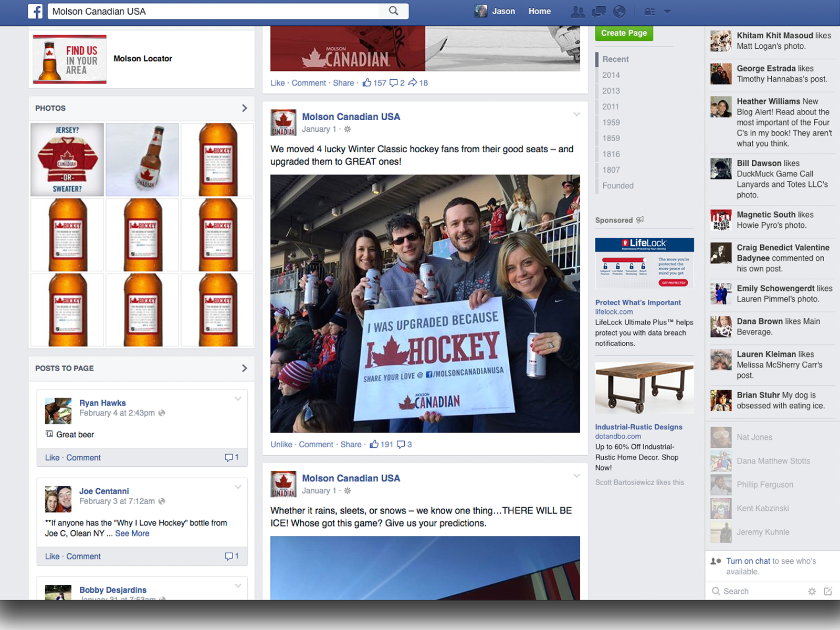Click Joe Centanni profile picture
The image size is (840, 630).
[x=58, y=499]
